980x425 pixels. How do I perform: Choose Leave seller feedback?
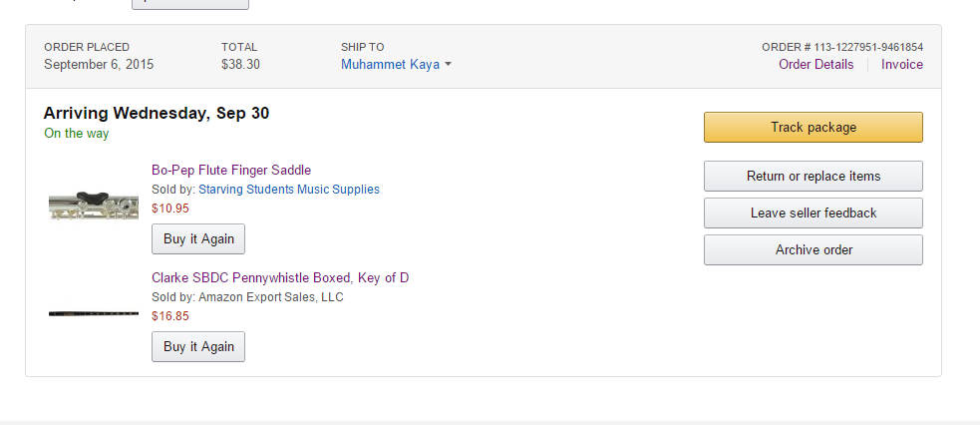click(x=814, y=213)
